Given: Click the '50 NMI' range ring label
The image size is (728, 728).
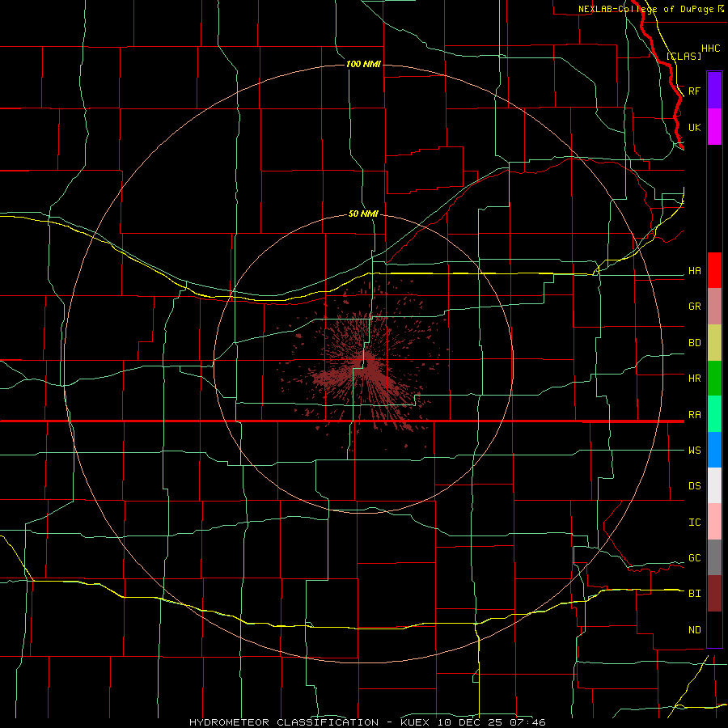Looking at the screenshot, I should tap(363, 214).
